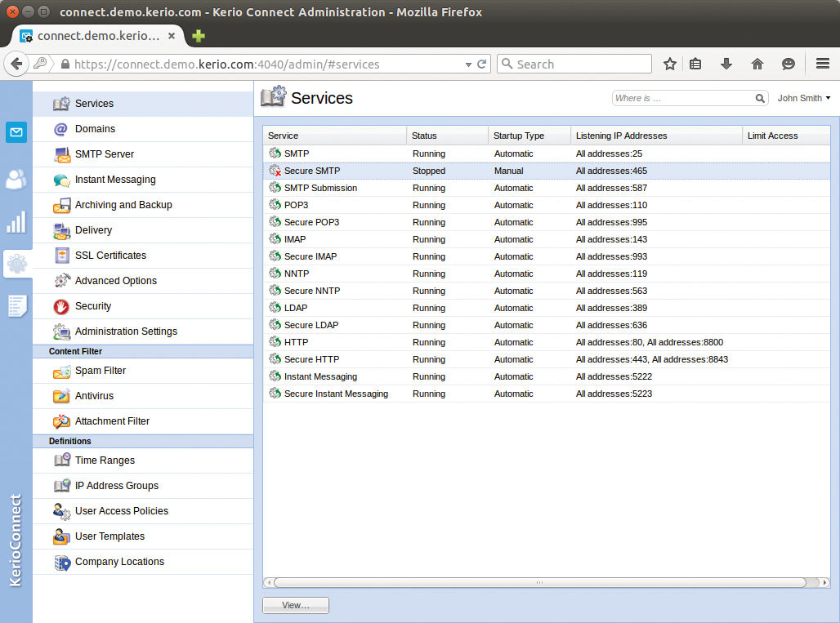
Task: Open the Mail section via the envelope sidebar icon
Action: click(16, 131)
